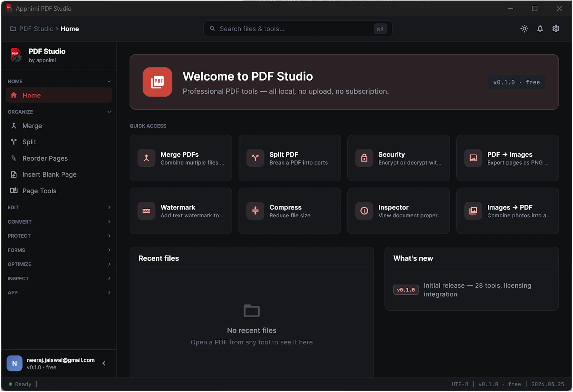
Task: Click the ⌘K shortcut badge
Action: [x=380, y=29]
